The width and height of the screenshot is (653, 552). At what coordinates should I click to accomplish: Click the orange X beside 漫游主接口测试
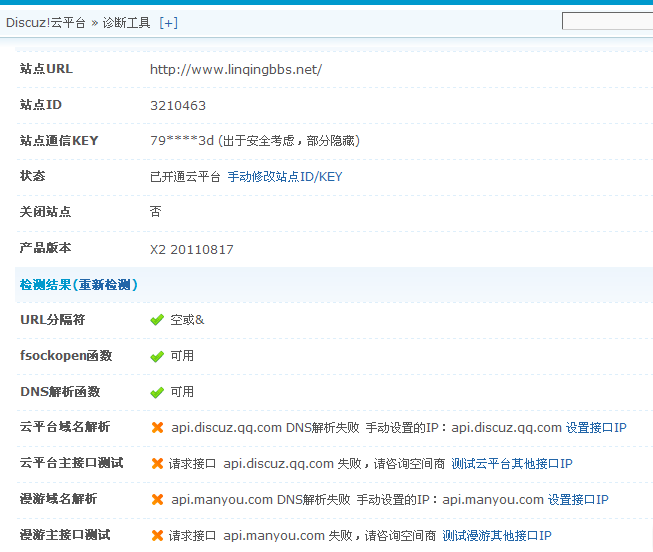click(x=157, y=535)
